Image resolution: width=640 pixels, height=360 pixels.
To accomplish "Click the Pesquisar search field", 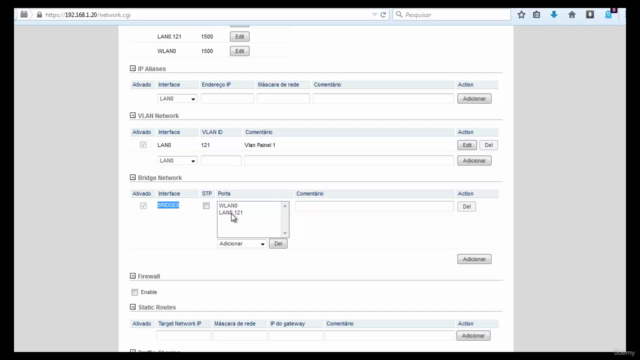I will point(452,15).
